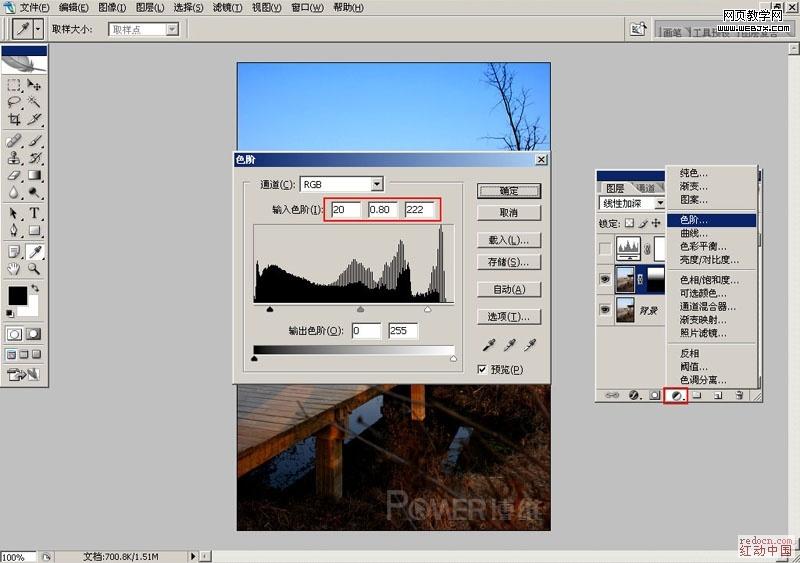Select the Move tool

[34, 84]
